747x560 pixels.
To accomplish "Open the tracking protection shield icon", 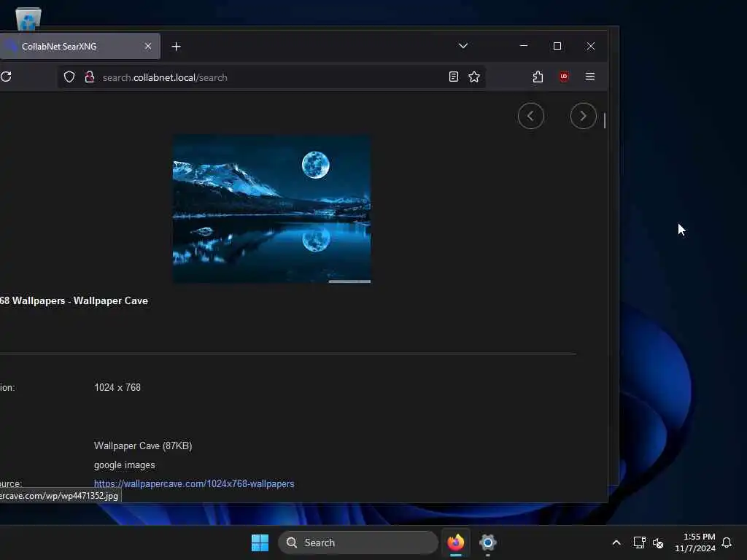I will point(69,77).
